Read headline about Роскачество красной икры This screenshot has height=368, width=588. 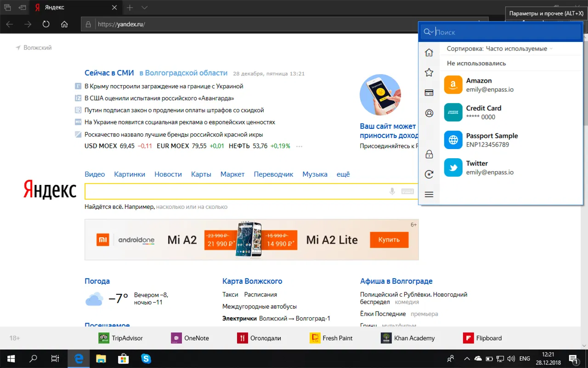(174, 135)
